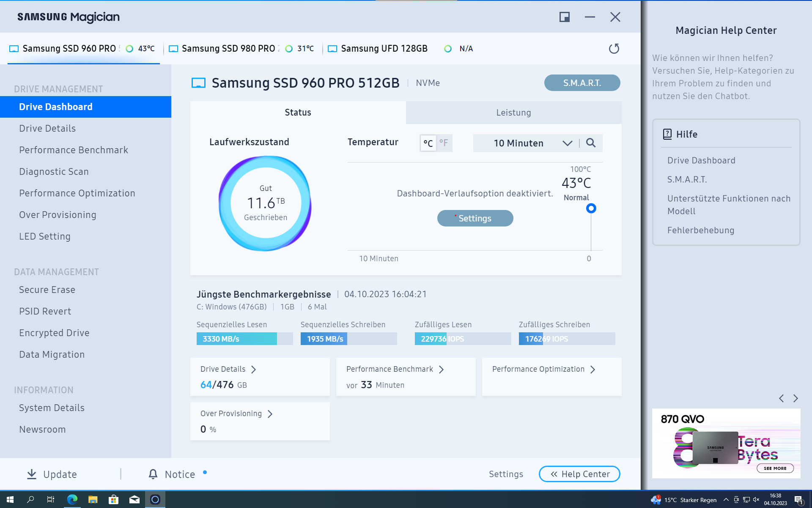The height and width of the screenshot is (508, 812).
Task: Select the °C temperature unit
Action: pos(428,143)
